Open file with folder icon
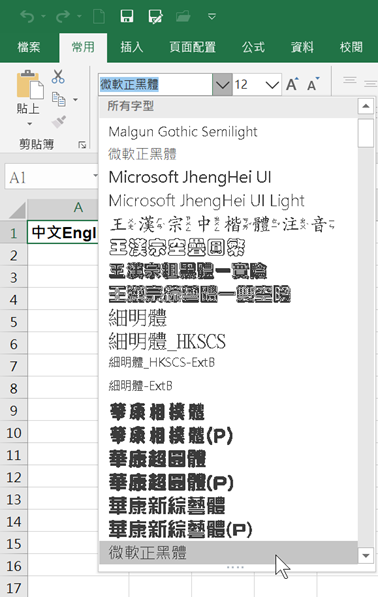The image size is (378, 597). (183, 16)
